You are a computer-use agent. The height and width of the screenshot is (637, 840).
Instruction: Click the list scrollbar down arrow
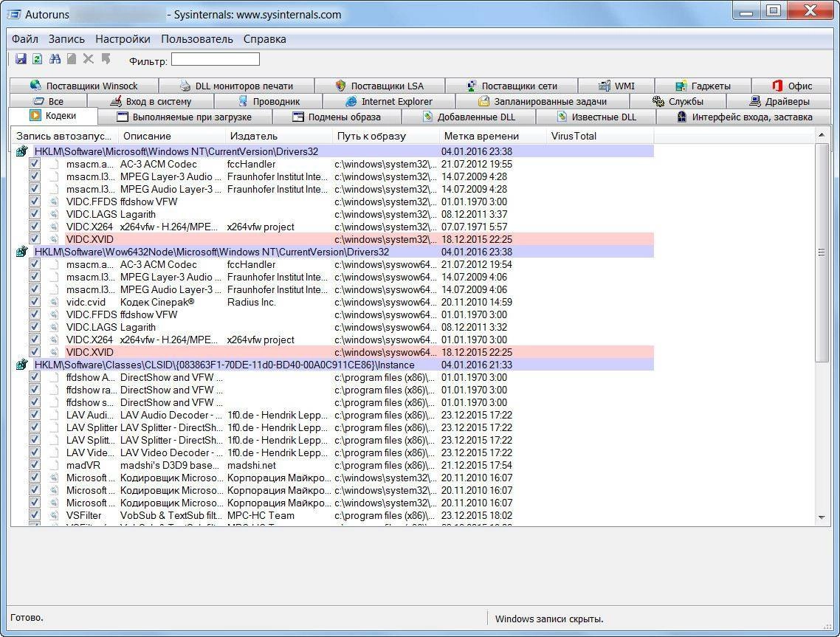822,517
